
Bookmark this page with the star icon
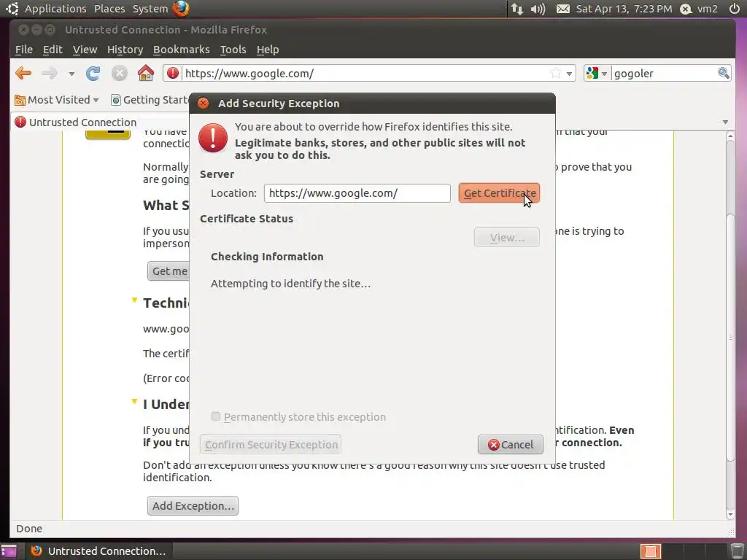coord(555,74)
